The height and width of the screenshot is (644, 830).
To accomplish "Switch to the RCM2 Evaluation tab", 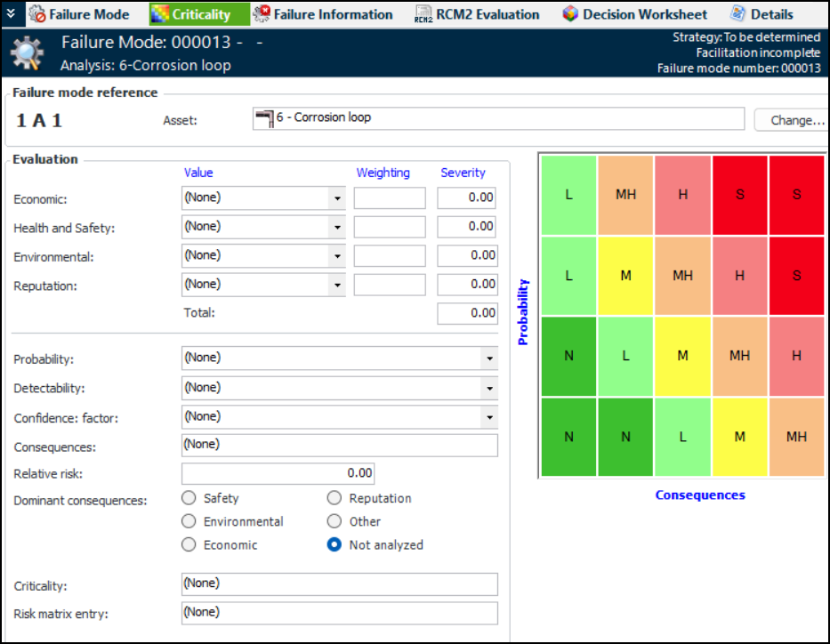I will click(x=487, y=14).
